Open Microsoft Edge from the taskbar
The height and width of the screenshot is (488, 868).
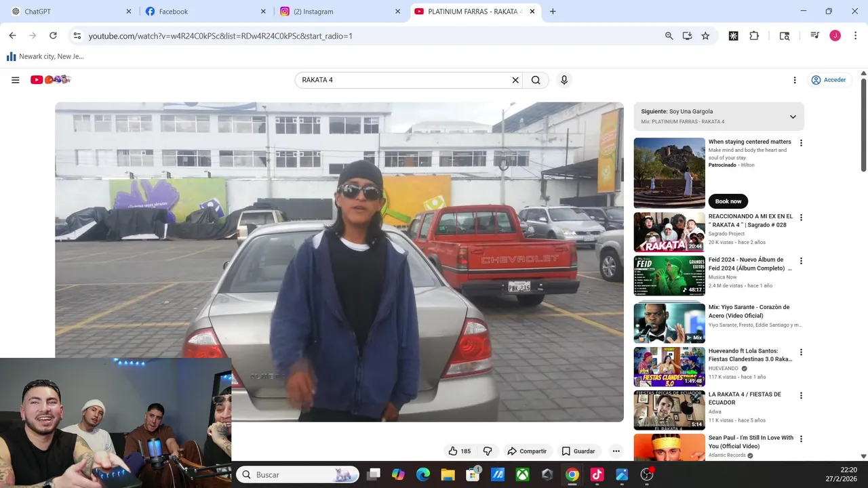(423, 474)
